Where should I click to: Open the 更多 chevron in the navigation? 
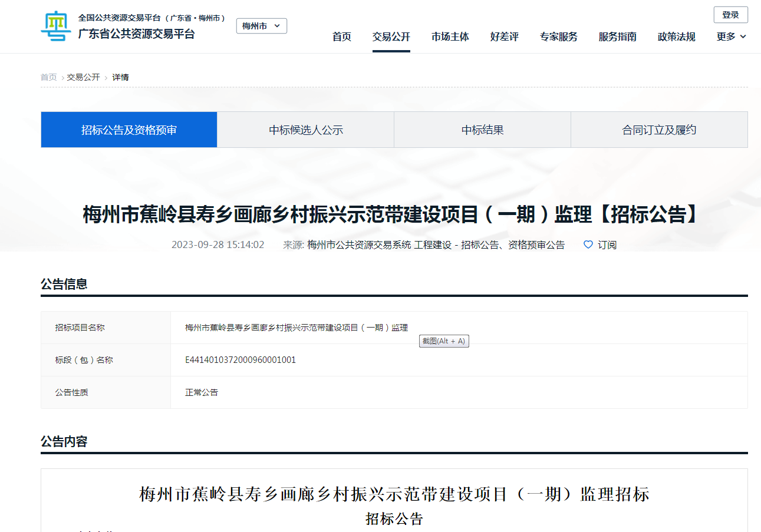coord(742,36)
